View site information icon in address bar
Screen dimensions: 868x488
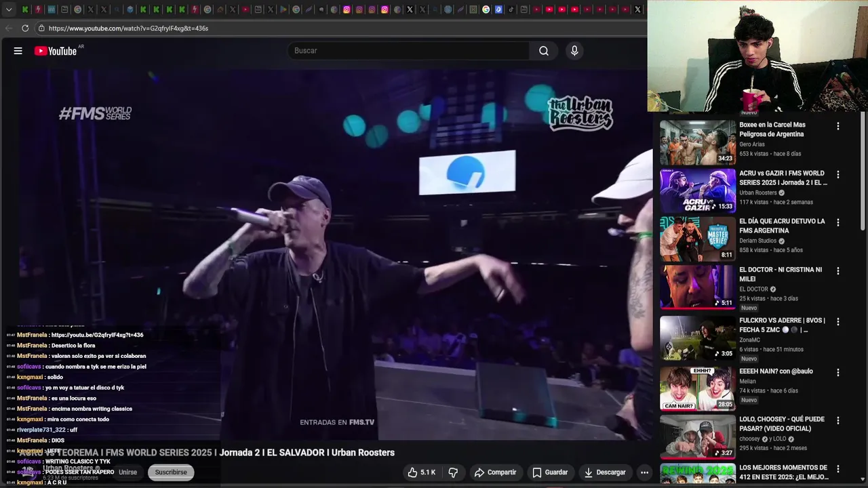pos(41,28)
